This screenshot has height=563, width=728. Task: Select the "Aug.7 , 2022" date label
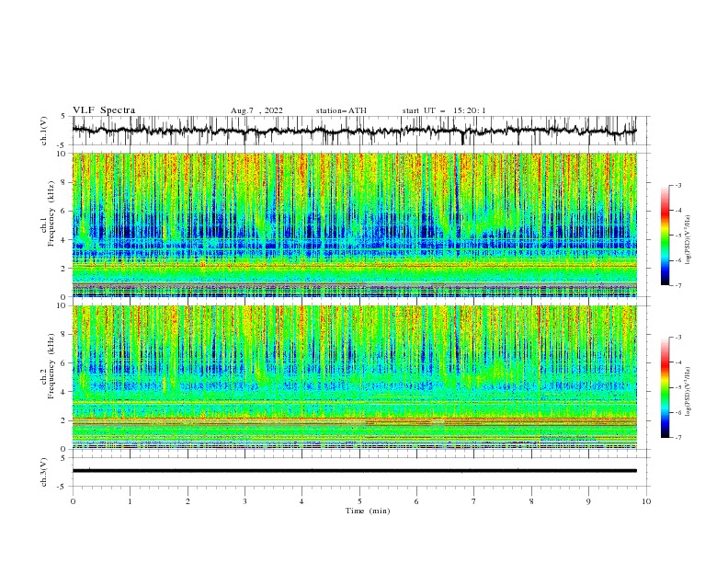(256, 110)
